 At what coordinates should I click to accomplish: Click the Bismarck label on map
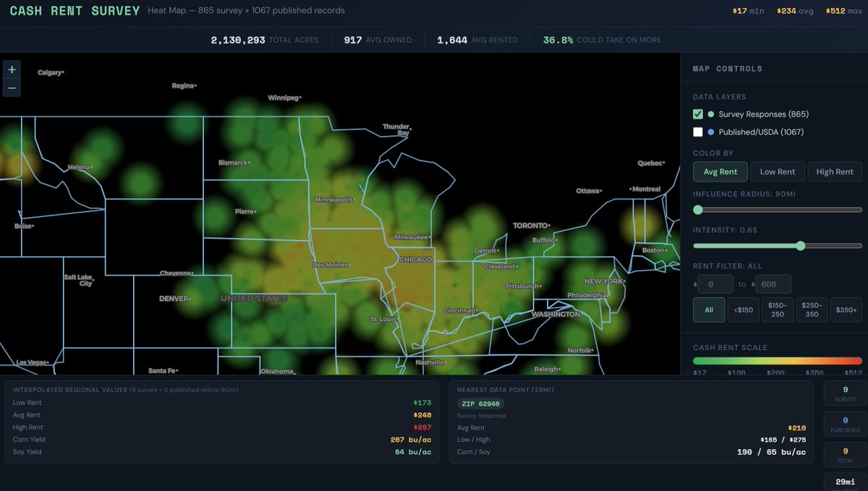233,163
